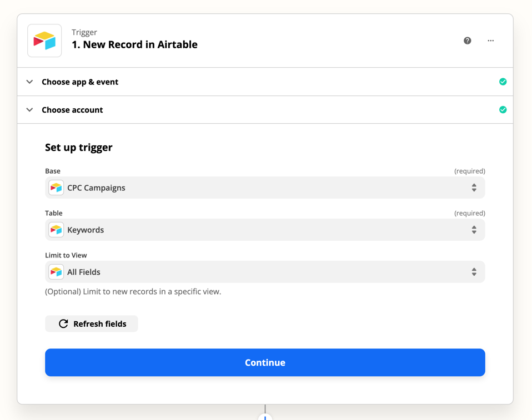
Task: Click the Set up trigger heading
Action: pyautogui.click(x=79, y=148)
